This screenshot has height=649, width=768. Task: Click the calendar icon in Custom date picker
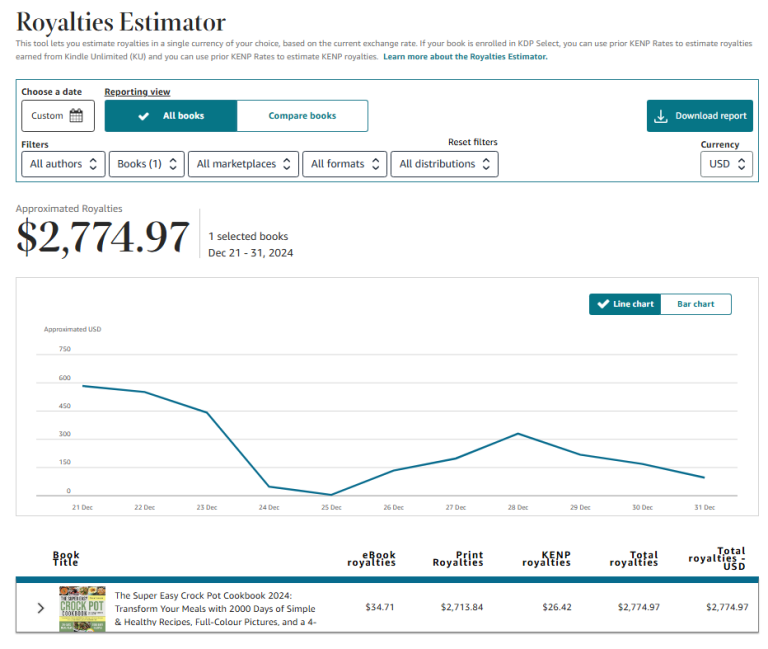coord(76,116)
